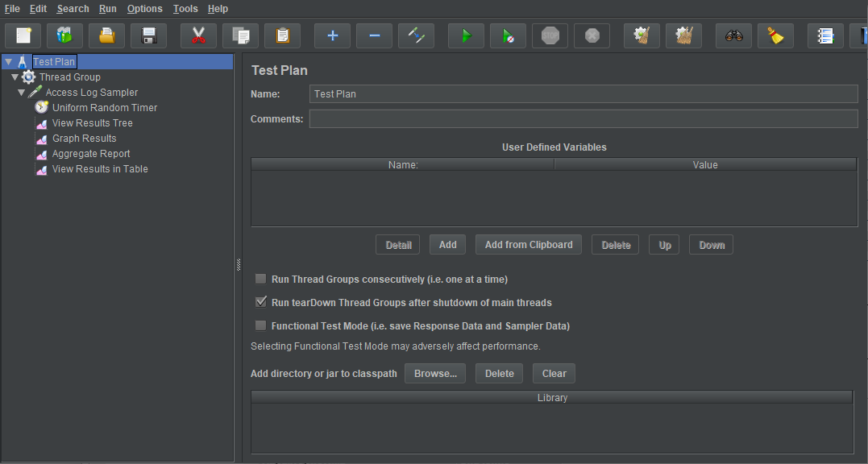Click Browse... for classpath

(x=435, y=373)
